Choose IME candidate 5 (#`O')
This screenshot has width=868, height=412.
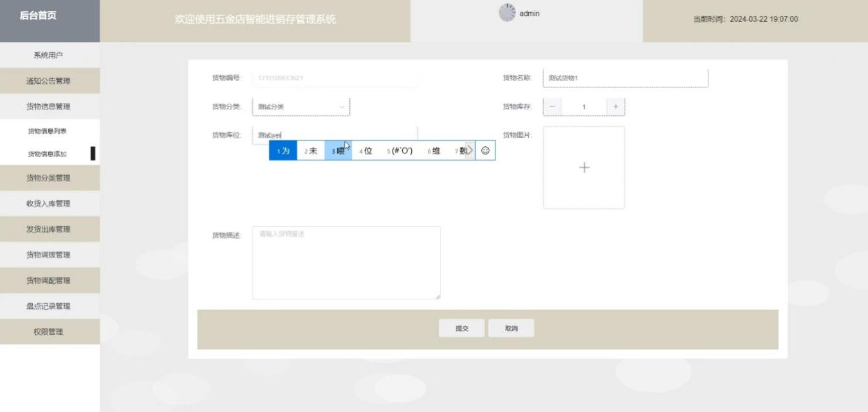pyautogui.click(x=400, y=151)
